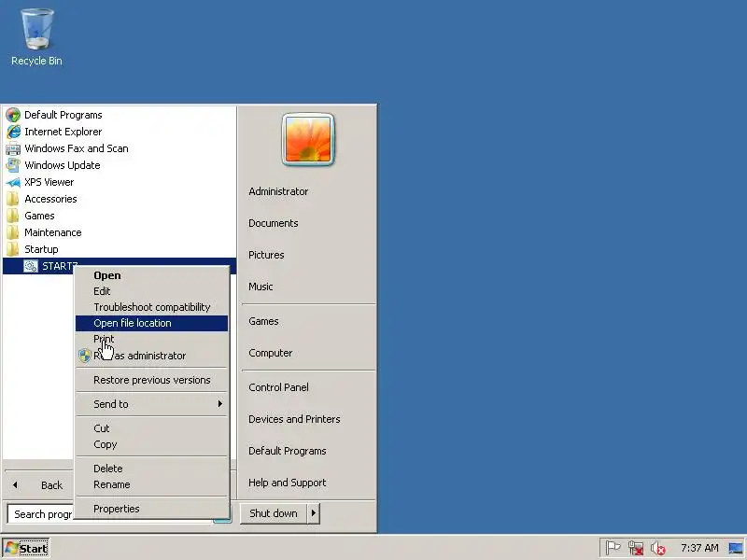This screenshot has width=747, height=560.
Task: Click the Windows Update icon
Action: tap(13, 165)
